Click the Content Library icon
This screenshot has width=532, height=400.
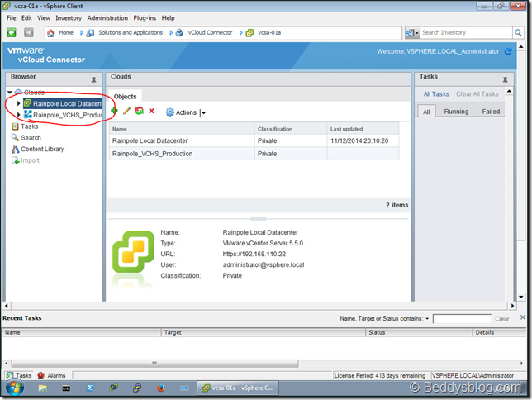(x=15, y=149)
